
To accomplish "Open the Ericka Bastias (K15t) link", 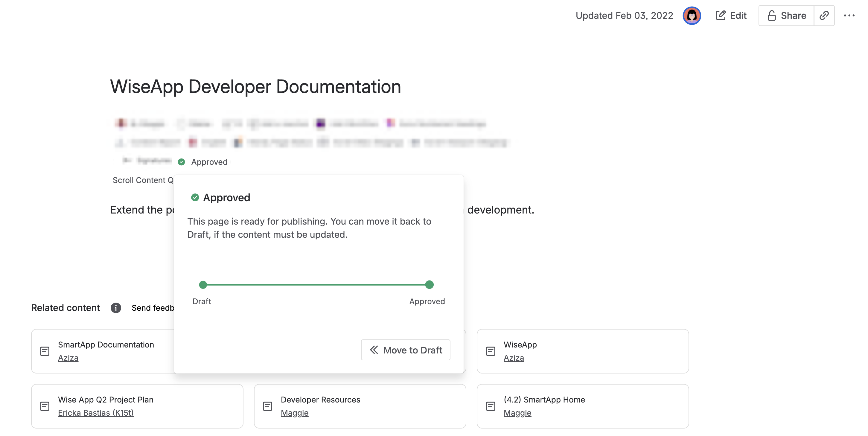I will point(96,413).
